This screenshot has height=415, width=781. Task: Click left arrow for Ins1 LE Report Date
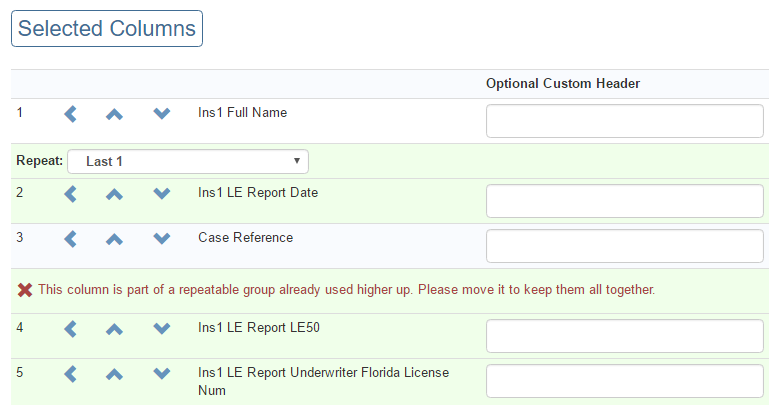(70, 194)
